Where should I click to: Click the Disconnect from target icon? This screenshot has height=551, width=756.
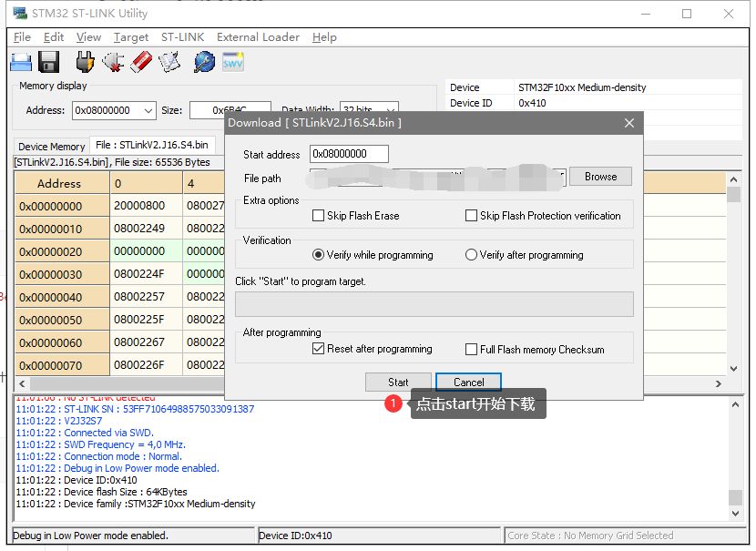click(113, 62)
